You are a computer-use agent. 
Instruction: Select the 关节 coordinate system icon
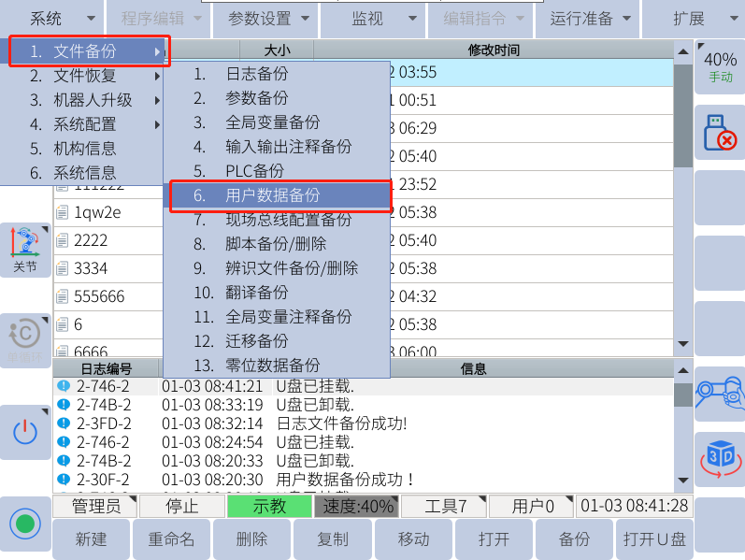click(x=25, y=250)
